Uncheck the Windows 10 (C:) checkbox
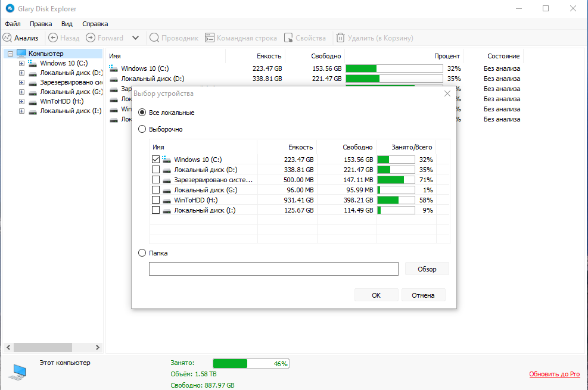 click(x=155, y=159)
